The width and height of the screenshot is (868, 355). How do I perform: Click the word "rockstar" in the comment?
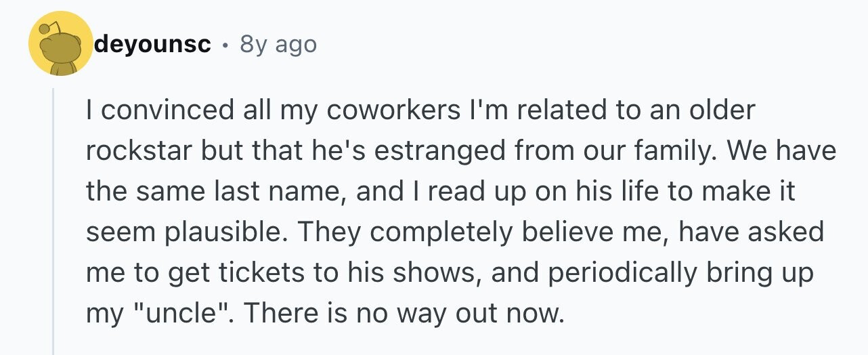tap(138, 150)
